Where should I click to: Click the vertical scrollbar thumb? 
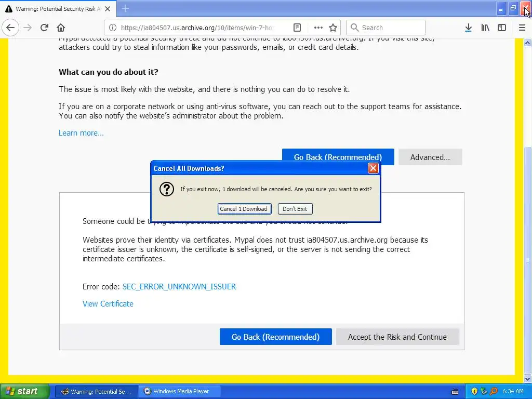pyautogui.click(x=528, y=260)
